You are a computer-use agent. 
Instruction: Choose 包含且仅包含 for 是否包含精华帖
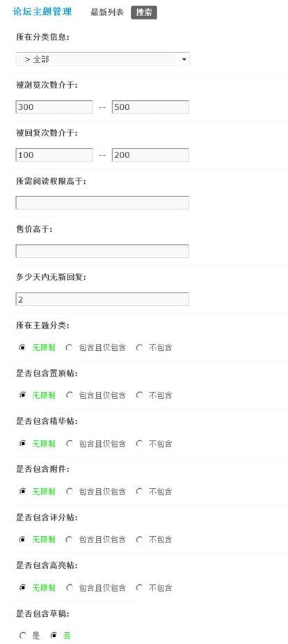point(70,443)
